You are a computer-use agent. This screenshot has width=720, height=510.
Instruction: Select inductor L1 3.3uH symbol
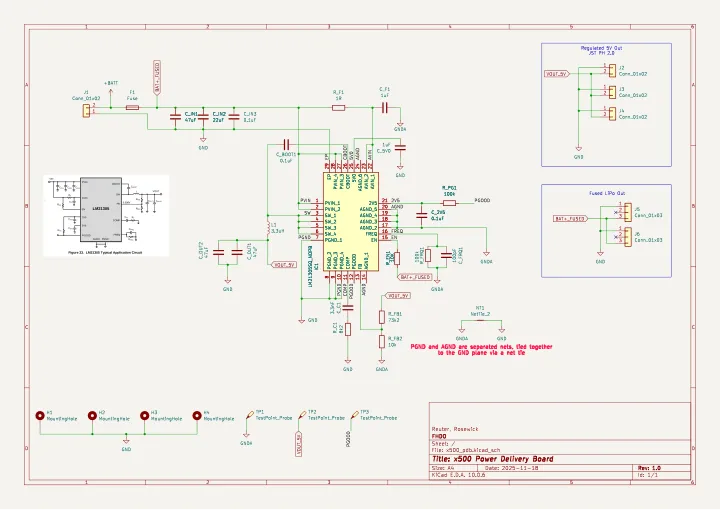click(x=268, y=230)
